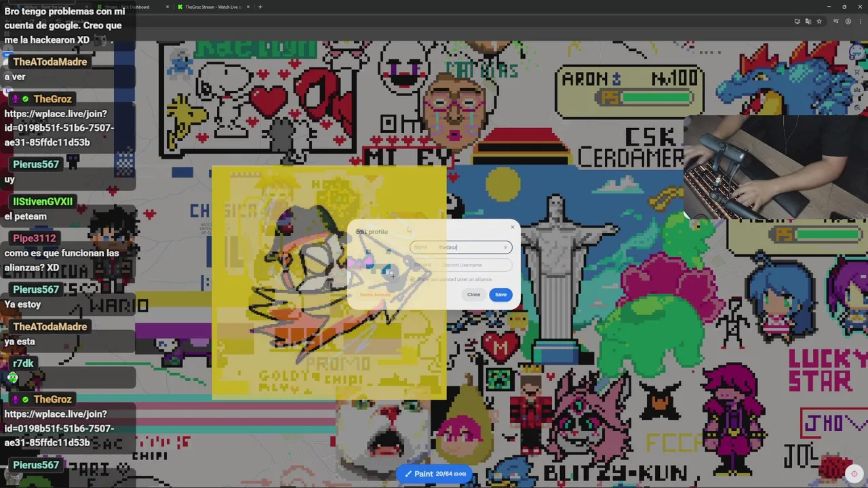Viewport: 868px width, 488px height.
Task: Click the Delete Account link
Action: pyautogui.click(x=374, y=295)
